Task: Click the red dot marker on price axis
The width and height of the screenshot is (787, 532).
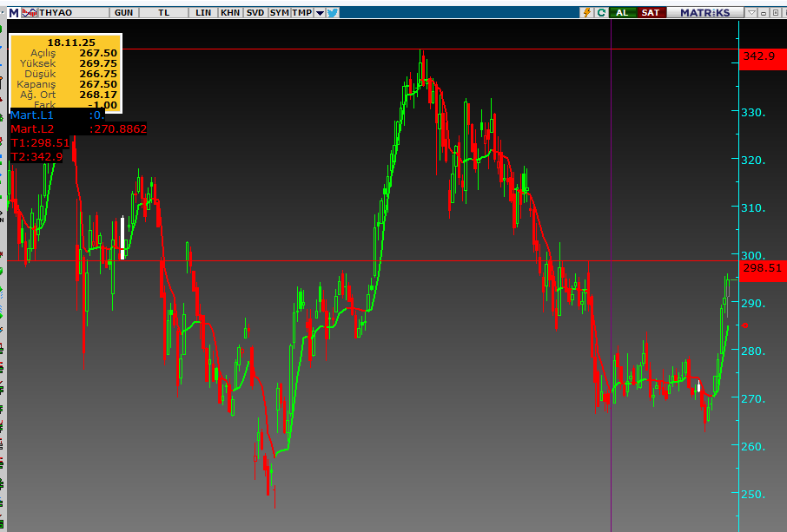Action: pyautogui.click(x=744, y=325)
